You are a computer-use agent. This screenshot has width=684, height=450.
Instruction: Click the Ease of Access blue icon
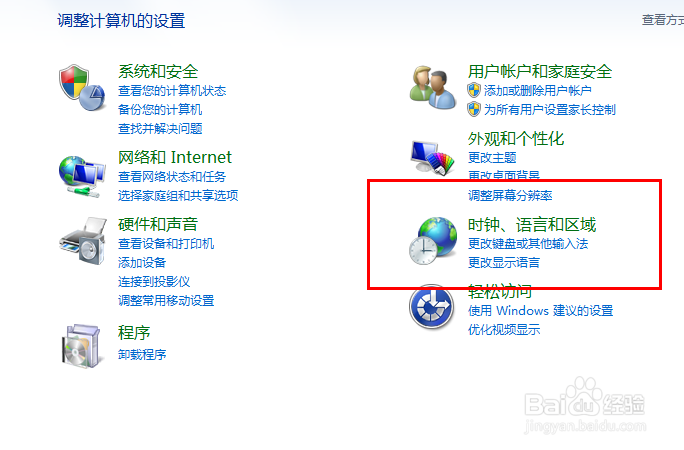click(x=432, y=307)
